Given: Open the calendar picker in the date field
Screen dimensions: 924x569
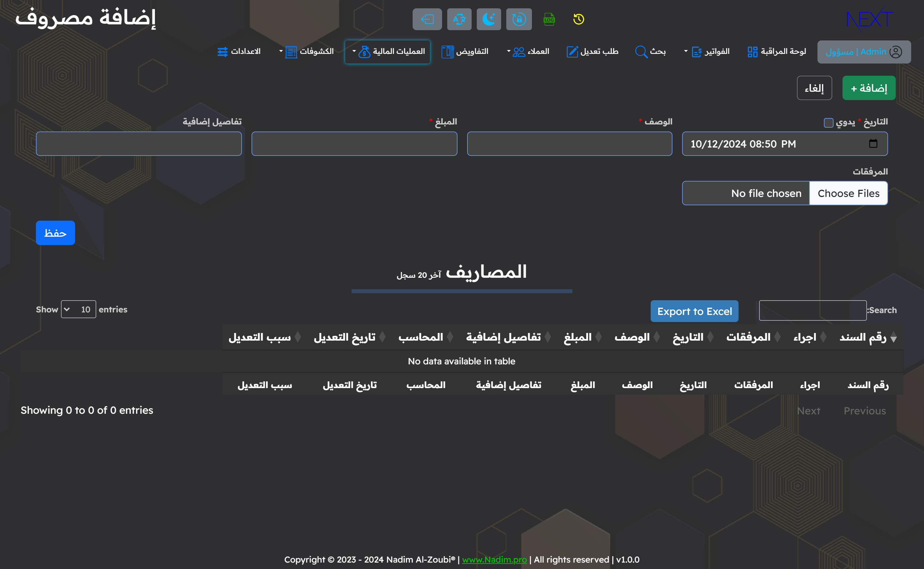Looking at the screenshot, I should coord(874,143).
